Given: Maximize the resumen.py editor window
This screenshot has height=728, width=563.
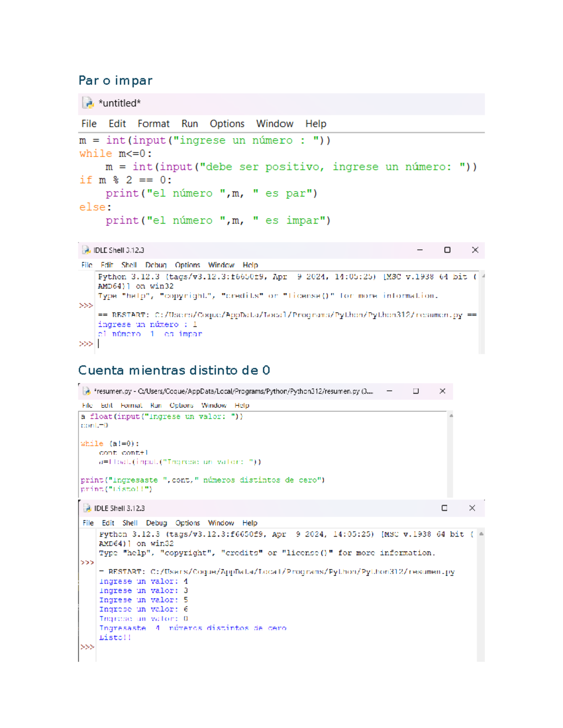Looking at the screenshot, I should point(415,390).
